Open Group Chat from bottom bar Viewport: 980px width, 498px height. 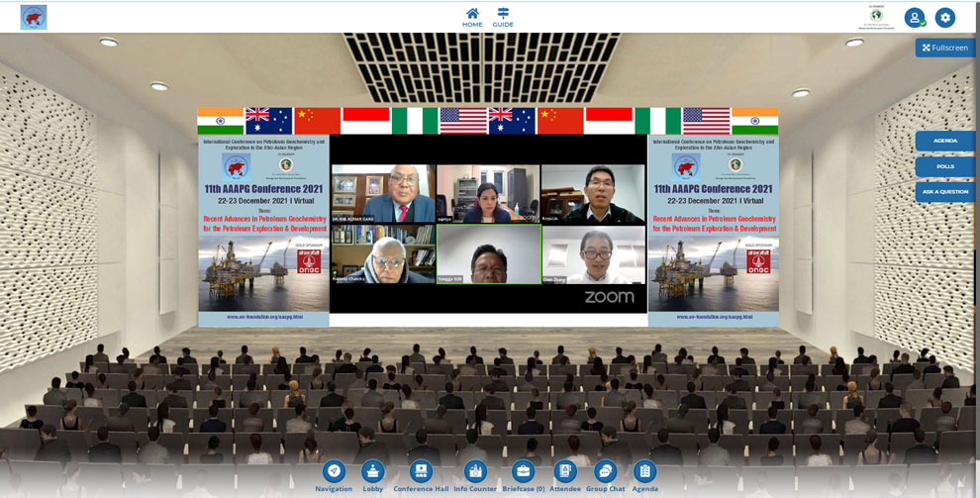[x=605, y=476]
